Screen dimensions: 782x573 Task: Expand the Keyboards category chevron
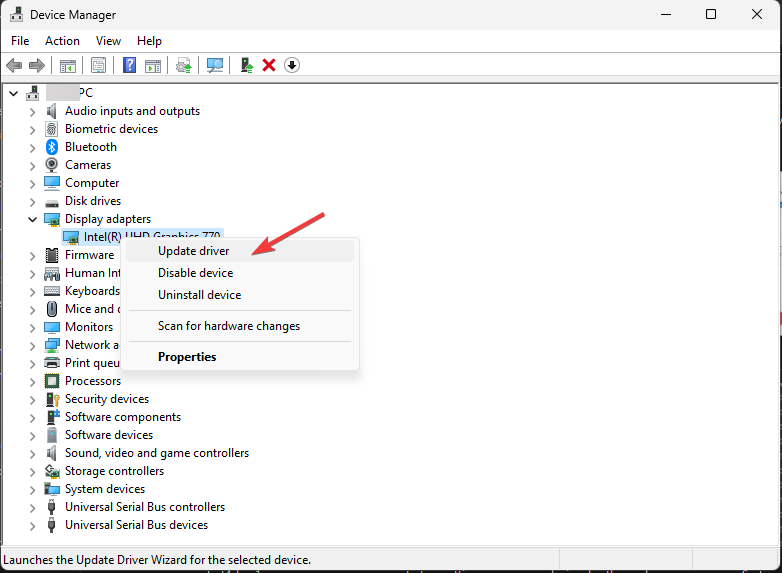coord(32,292)
